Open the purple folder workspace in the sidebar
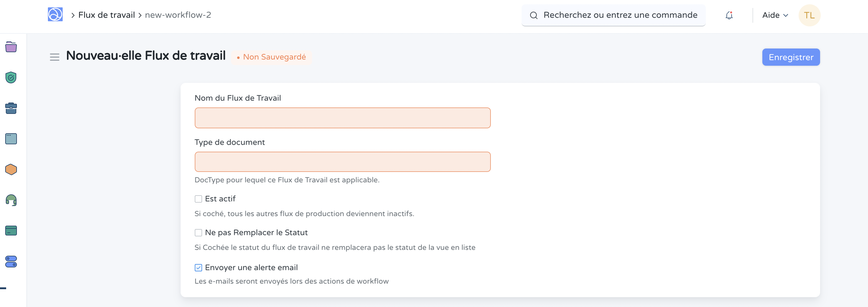This screenshot has width=868, height=307. (x=11, y=47)
